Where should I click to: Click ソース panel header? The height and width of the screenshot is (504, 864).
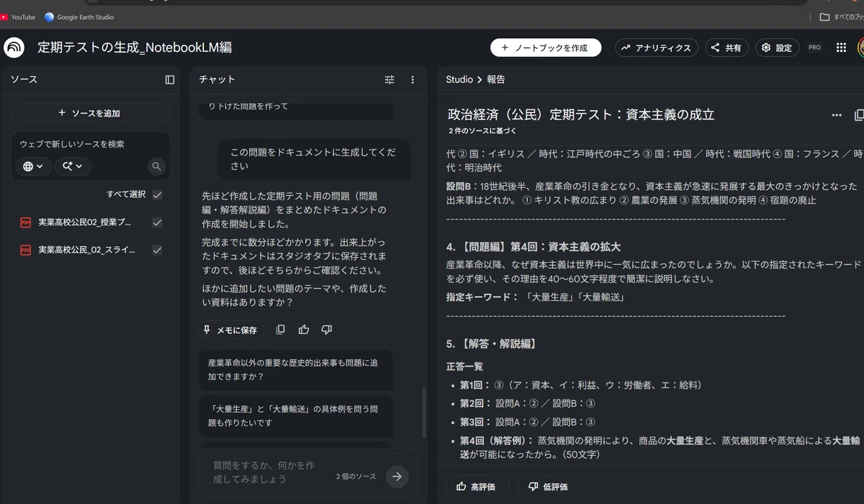tap(24, 79)
